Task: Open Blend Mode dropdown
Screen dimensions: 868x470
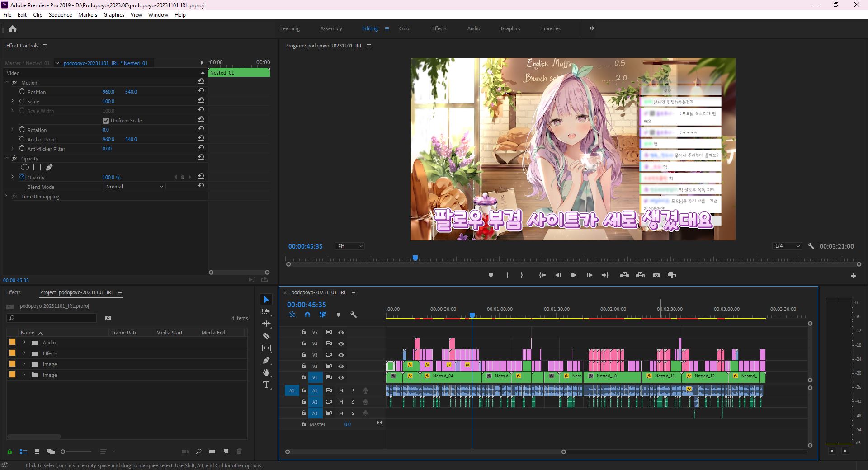Action: [135, 187]
